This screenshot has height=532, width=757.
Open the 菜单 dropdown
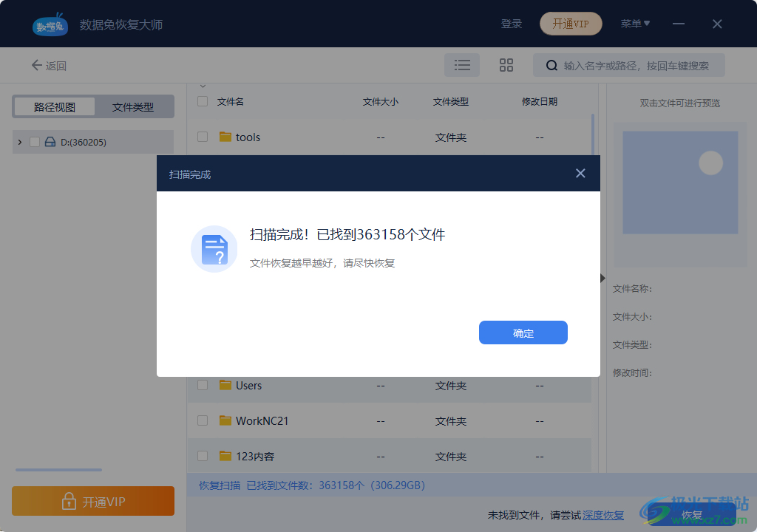(x=634, y=23)
